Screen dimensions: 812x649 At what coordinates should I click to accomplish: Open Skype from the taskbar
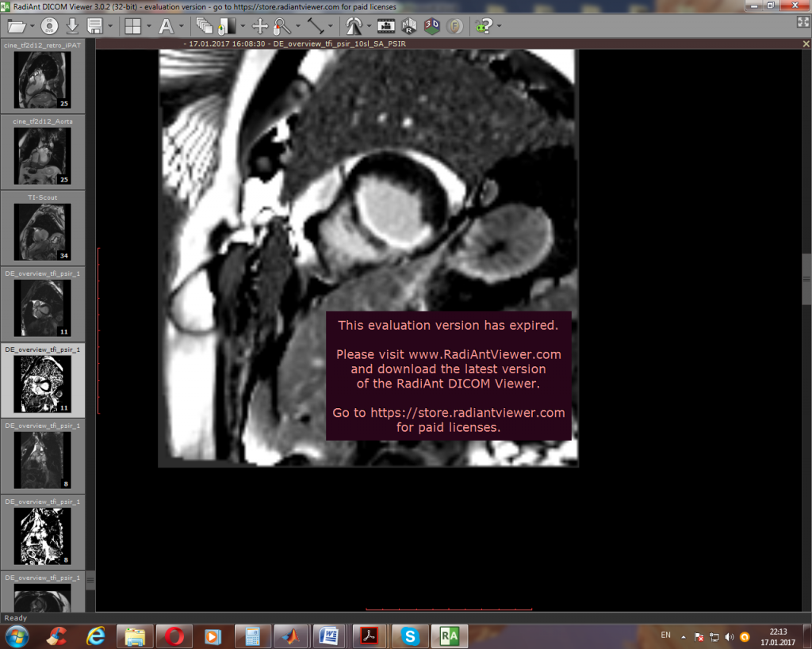410,636
